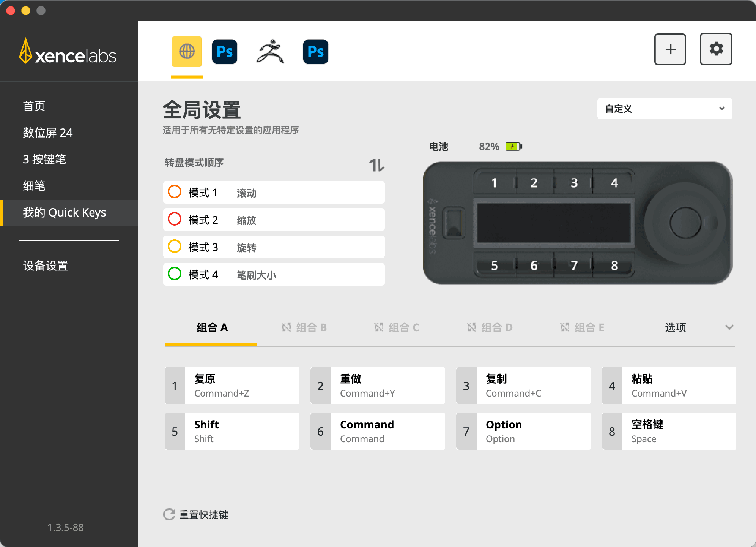The height and width of the screenshot is (547, 756).
Task: Click the dial wheel center on device image
Action: (x=685, y=223)
